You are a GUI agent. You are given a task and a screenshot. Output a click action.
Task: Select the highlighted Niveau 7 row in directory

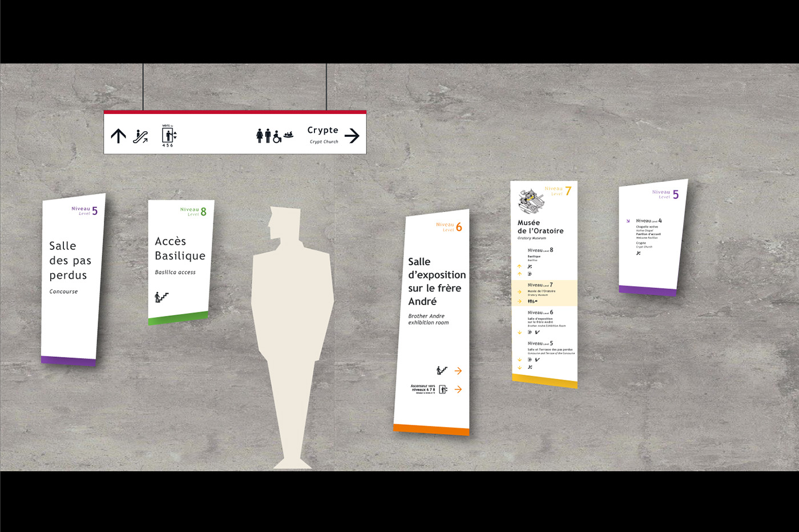(544, 293)
